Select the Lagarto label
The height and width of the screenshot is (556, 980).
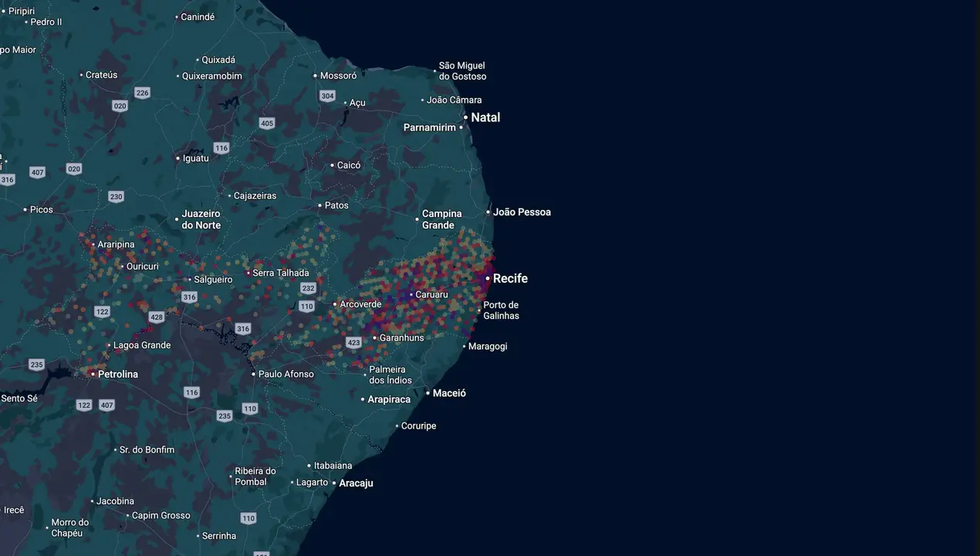(313, 482)
